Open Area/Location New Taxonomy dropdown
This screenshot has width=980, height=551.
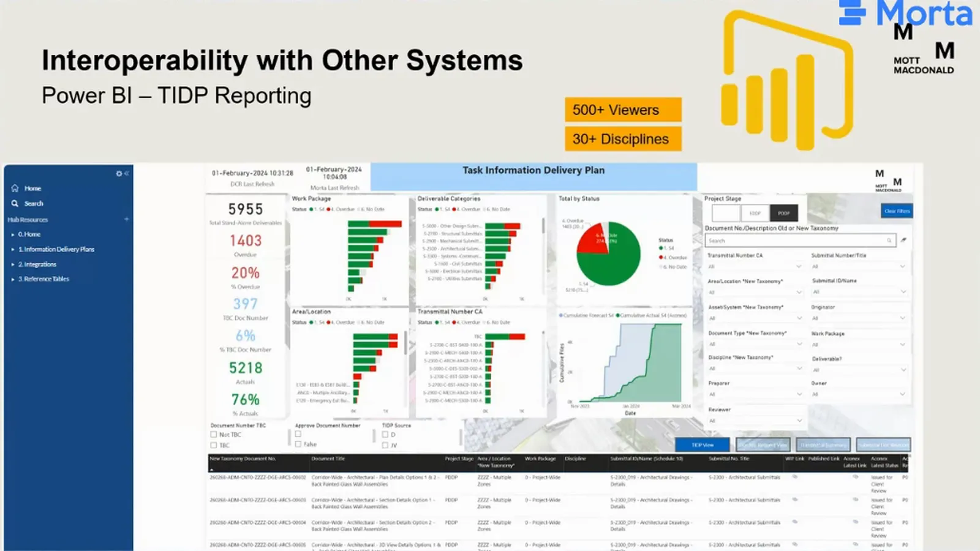click(755, 292)
